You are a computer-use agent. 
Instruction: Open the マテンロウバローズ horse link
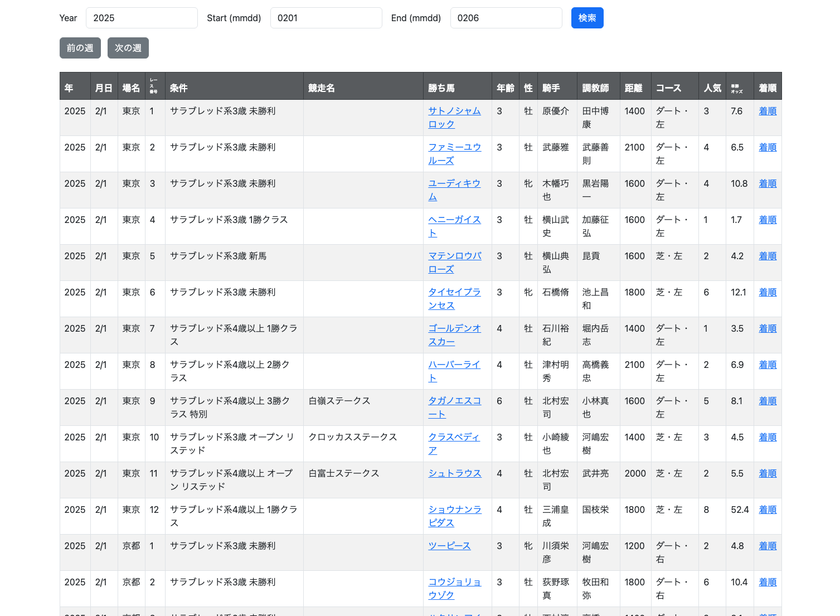[454, 263]
